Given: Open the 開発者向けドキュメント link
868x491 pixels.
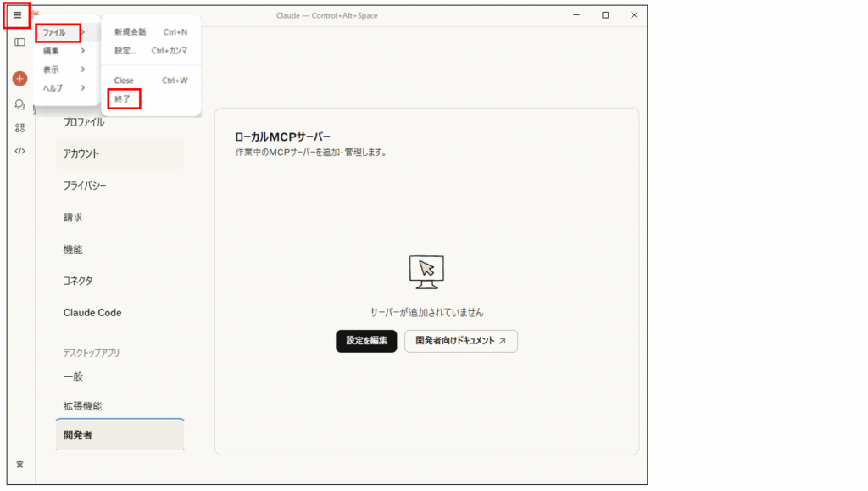Looking at the screenshot, I should (x=460, y=341).
